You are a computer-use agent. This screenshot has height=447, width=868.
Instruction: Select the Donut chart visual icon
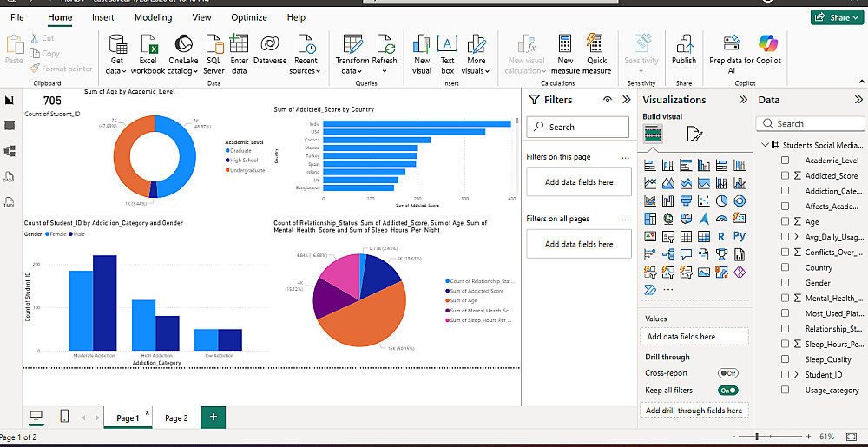click(739, 200)
